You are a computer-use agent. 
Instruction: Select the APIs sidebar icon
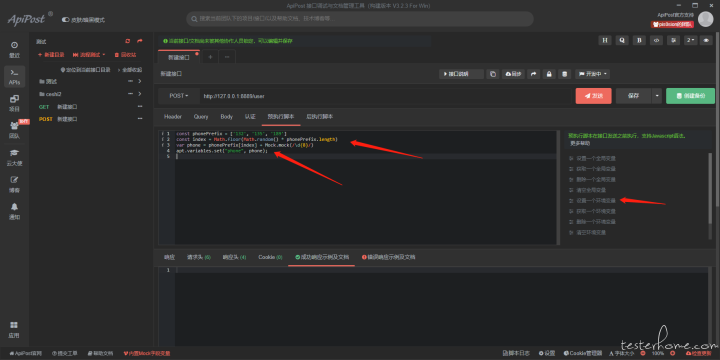[14, 77]
